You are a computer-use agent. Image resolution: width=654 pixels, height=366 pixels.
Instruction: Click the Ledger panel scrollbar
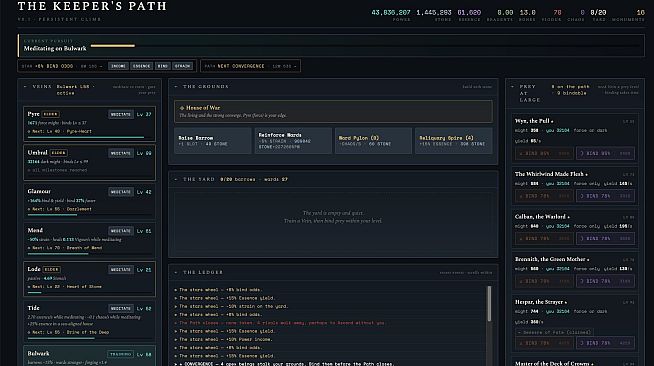click(x=489, y=303)
